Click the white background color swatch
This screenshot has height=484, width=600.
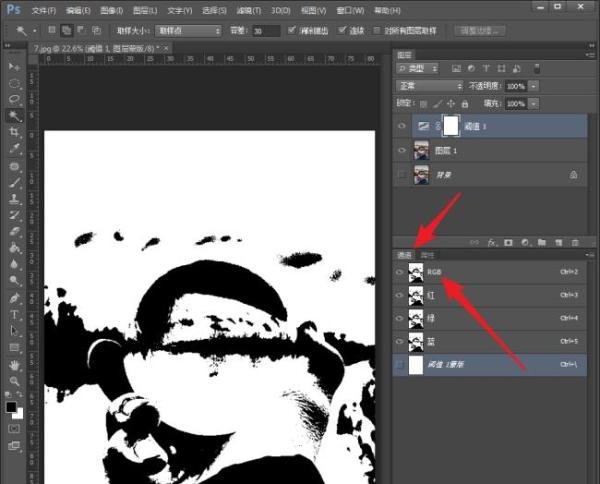pos(19,415)
